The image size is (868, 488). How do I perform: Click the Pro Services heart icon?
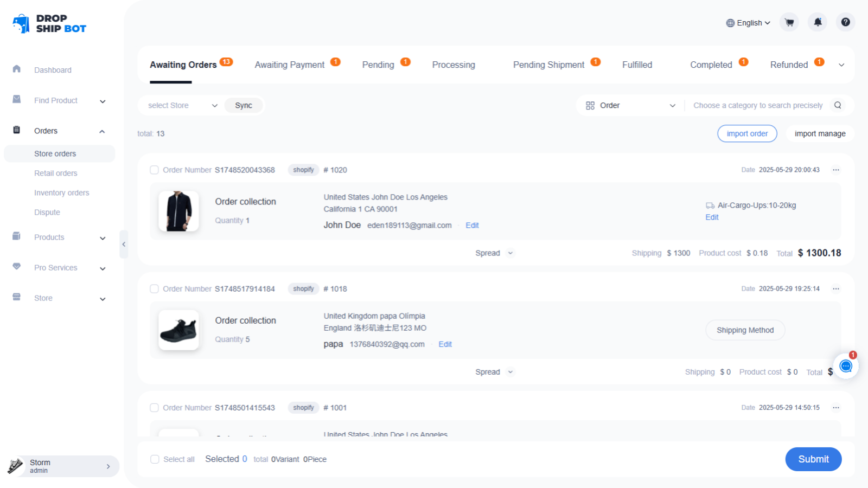click(x=16, y=267)
